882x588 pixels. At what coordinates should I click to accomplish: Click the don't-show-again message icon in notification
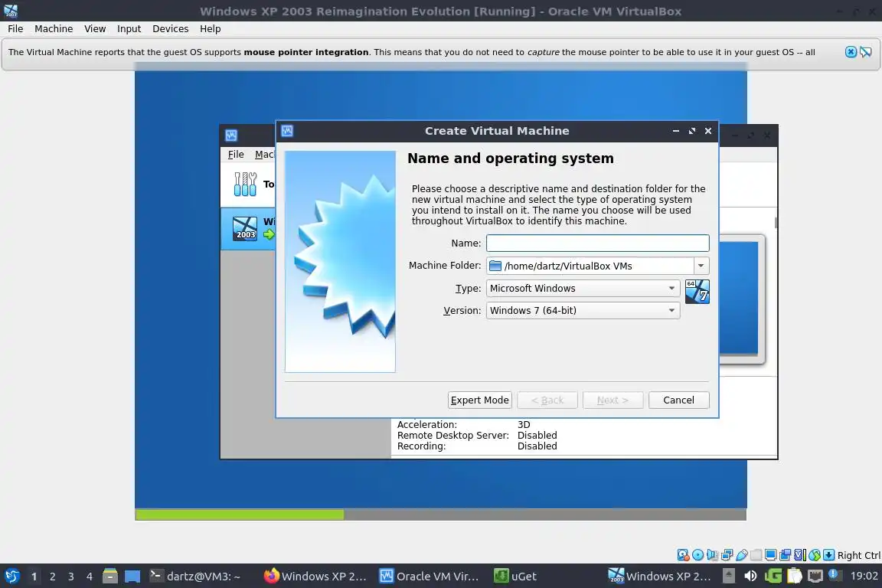click(866, 52)
